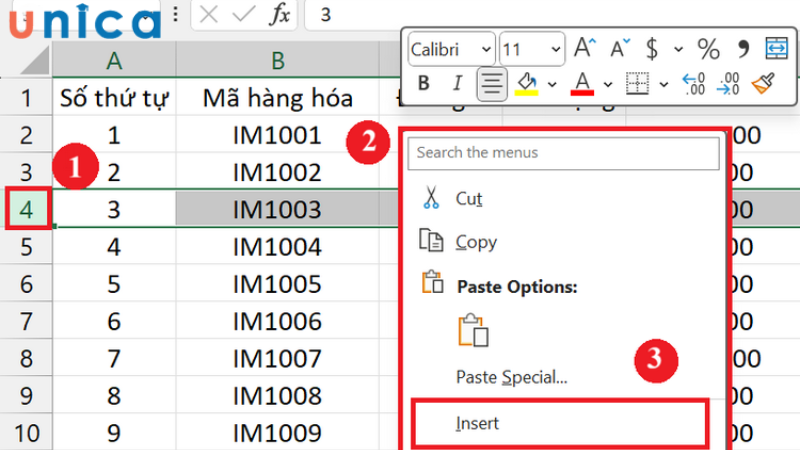Click cell IM1001
This screenshot has width=800, height=450.
(278, 135)
